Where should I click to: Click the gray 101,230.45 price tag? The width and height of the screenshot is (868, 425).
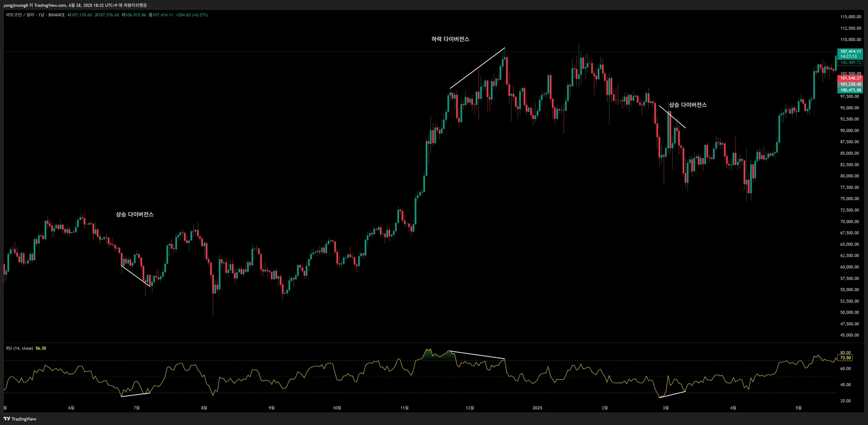850,84
